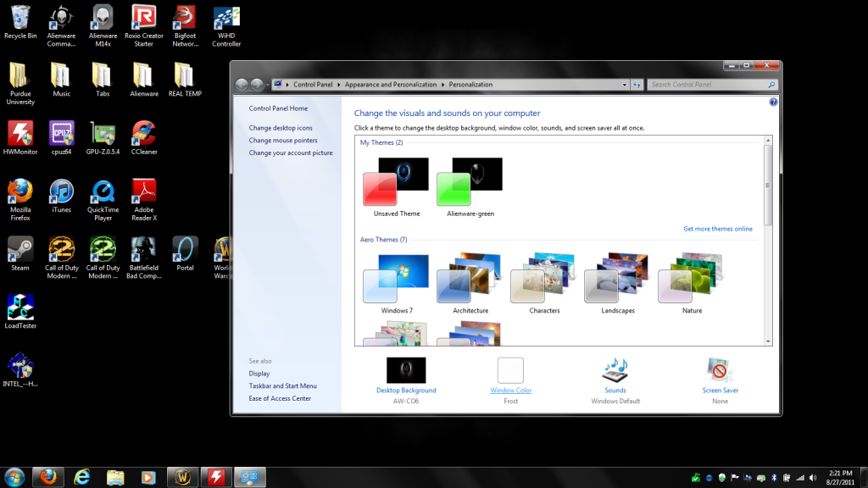Open Change your account picture link

point(291,152)
